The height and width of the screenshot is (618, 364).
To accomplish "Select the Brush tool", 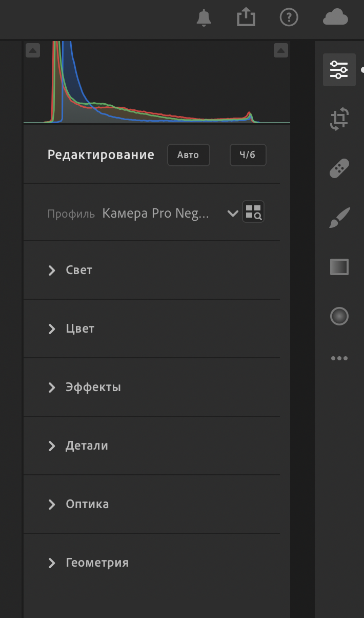I will [x=339, y=218].
